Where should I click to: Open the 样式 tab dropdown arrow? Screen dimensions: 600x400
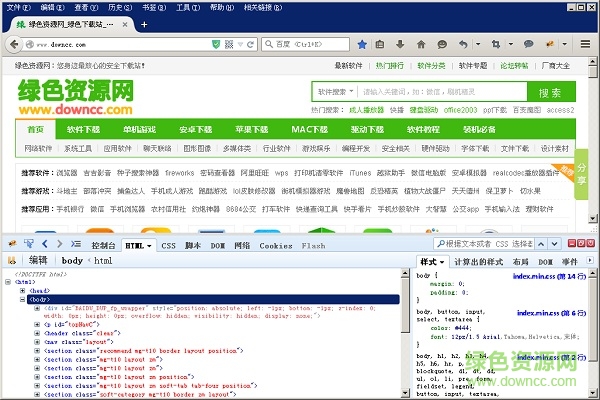click(442, 262)
